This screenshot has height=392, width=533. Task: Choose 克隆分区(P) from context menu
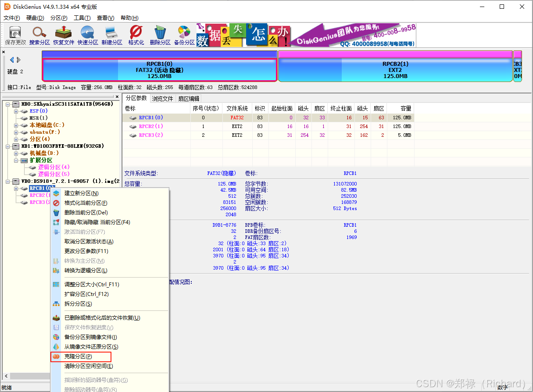point(110,356)
